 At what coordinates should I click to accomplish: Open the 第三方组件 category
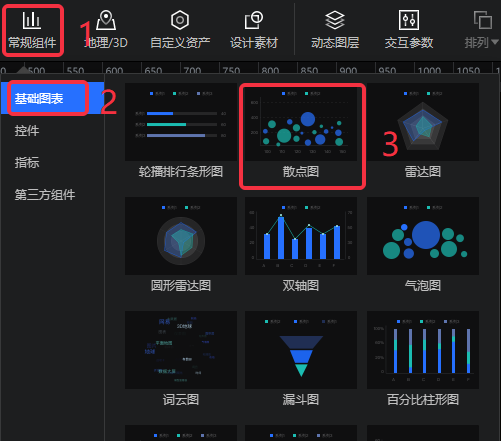pyautogui.click(x=45, y=194)
